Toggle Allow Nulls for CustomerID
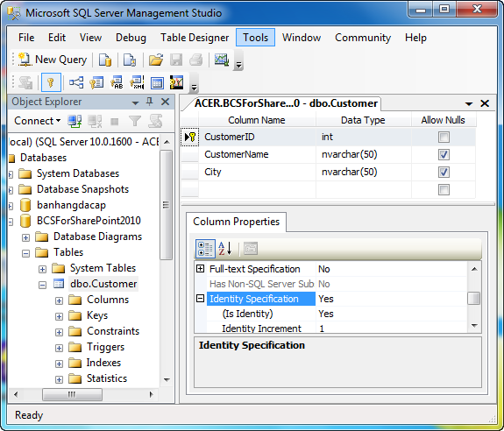504x431 pixels. pyautogui.click(x=444, y=138)
